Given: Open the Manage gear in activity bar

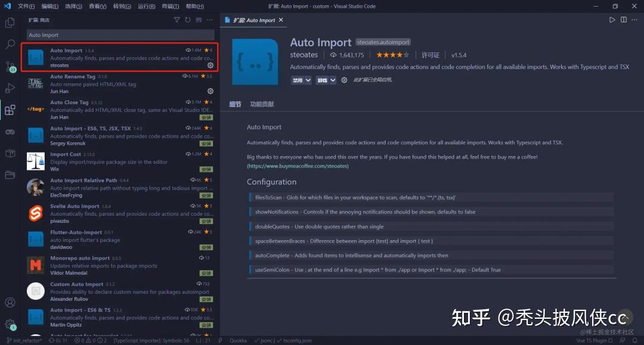Looking at the screenshot, I should coord(10,325).
